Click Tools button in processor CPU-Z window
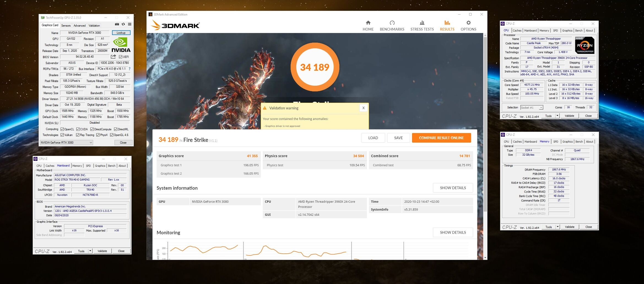The height and width of the screenshot is (284, 644). tap(548, 116)
